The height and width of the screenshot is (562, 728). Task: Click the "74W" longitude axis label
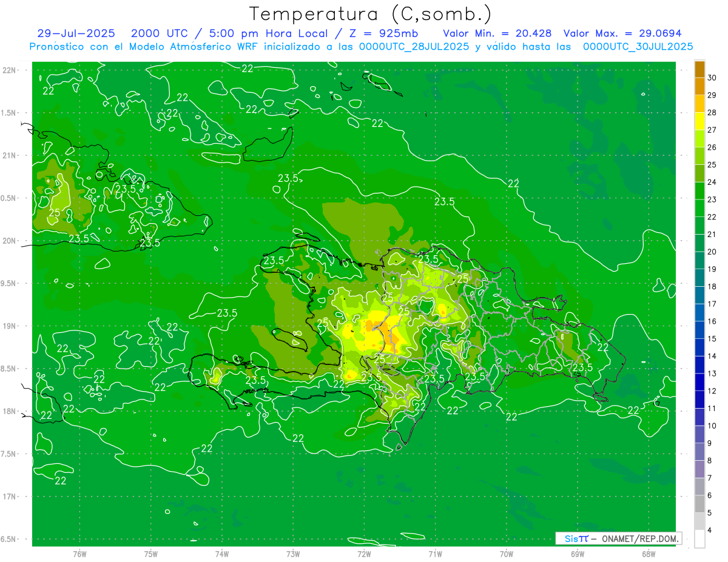(222, 554)
